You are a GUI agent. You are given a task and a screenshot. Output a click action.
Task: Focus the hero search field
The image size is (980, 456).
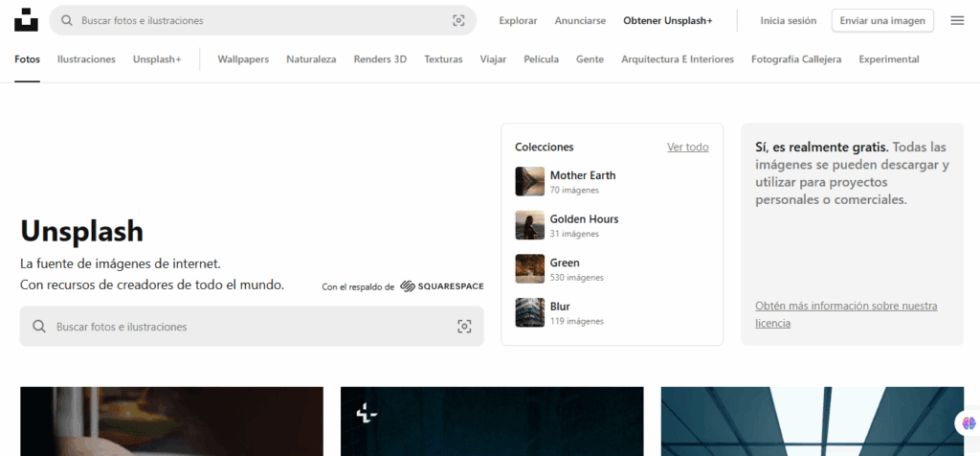tap(252, 326)
